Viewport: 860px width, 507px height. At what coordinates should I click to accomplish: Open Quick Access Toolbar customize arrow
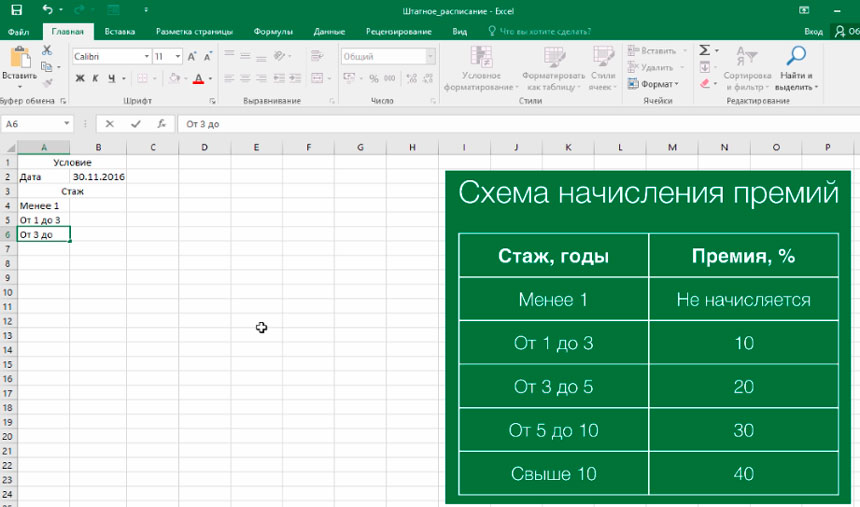pos(145,10)
